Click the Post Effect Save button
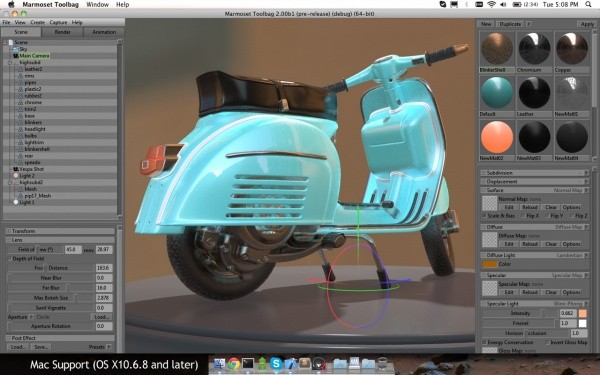 point(41,347)
